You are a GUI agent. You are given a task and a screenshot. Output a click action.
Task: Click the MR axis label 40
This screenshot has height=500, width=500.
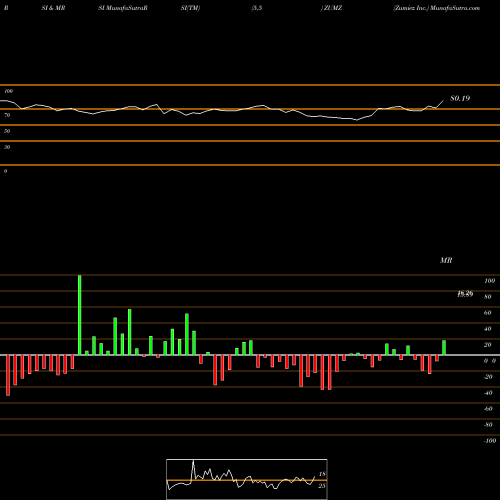(x=488, y=329)
